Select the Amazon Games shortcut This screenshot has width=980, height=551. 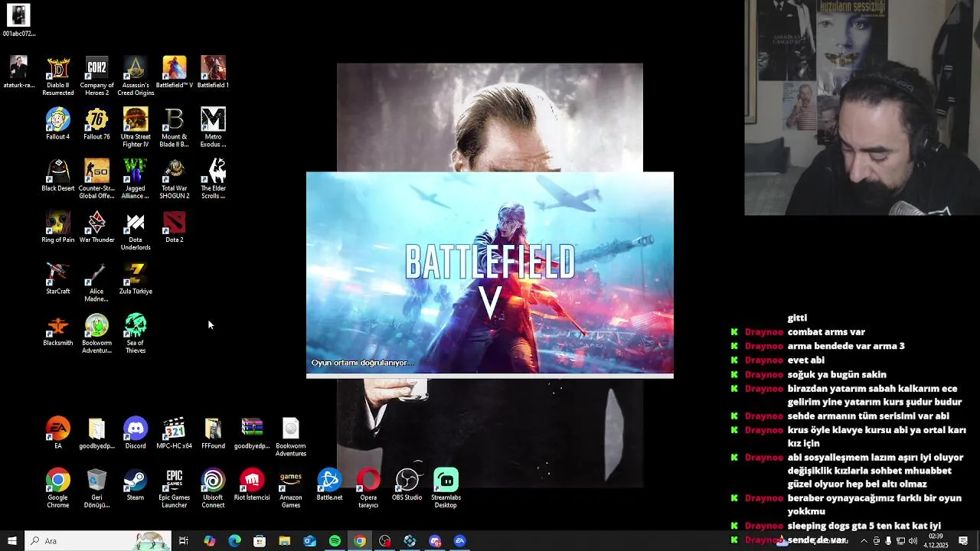coord(291,487)
